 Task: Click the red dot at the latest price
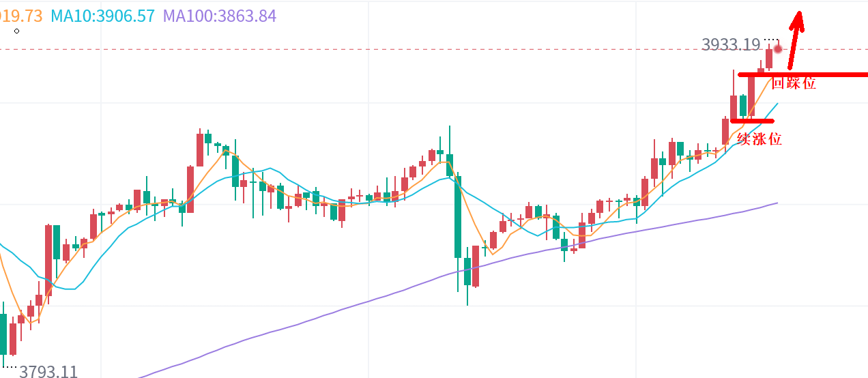[778, 49]
